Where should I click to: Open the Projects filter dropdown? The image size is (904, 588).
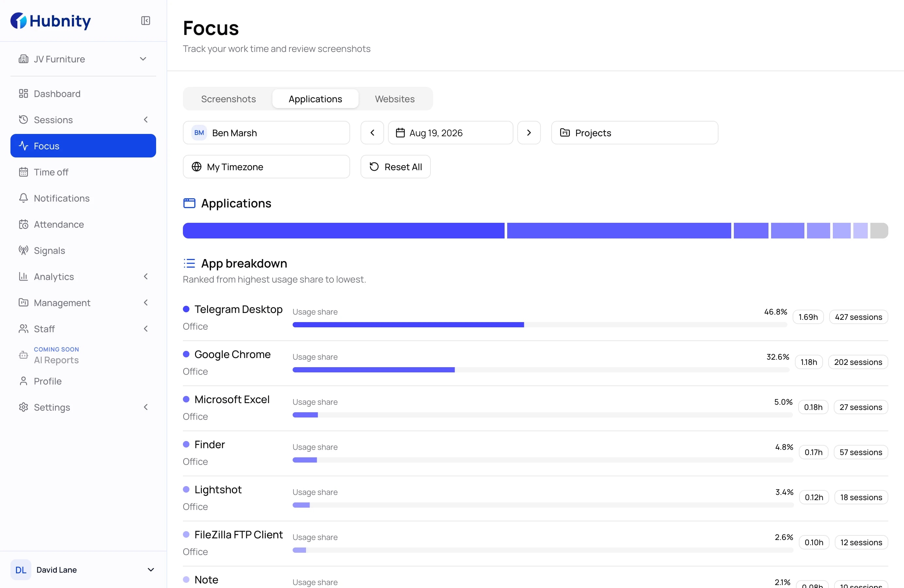click(x=634, y=133)
